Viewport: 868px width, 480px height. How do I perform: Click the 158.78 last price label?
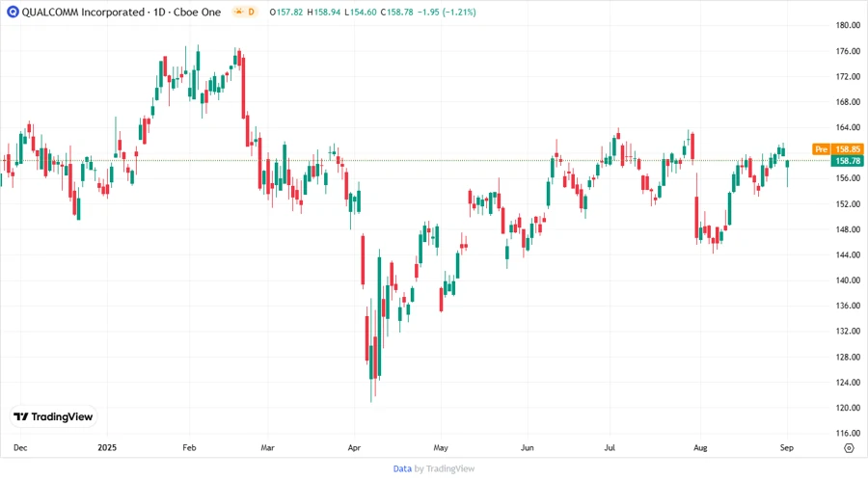click(x=848, y=161)
